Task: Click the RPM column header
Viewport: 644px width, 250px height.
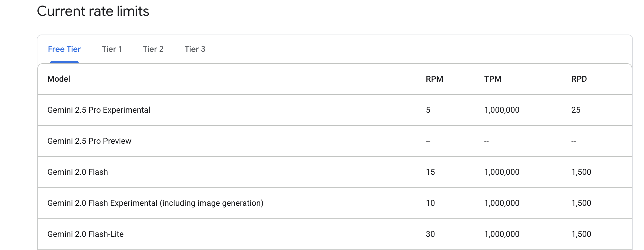Action: click(434, 79)
